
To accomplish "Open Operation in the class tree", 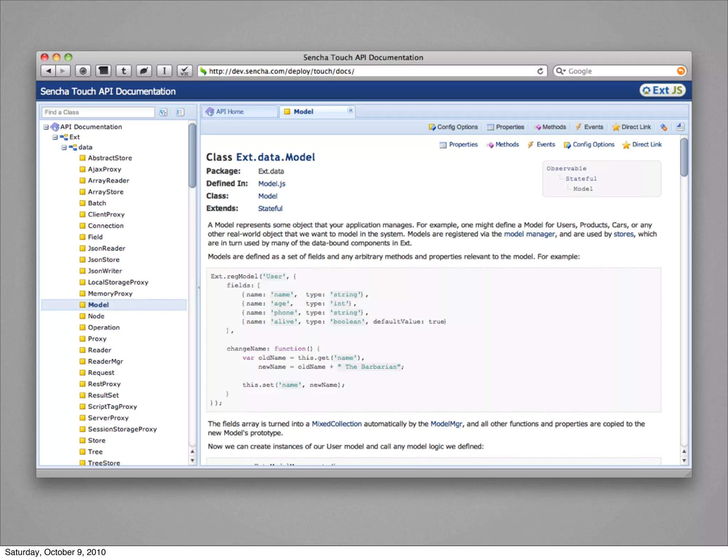I will pyautogui.click(x=103, y=328).
